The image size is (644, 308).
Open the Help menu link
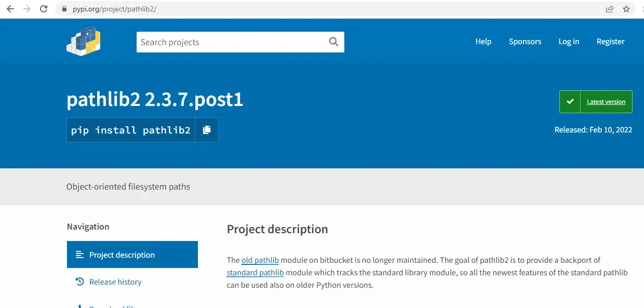pyautogui.click(x=484, y=42)
